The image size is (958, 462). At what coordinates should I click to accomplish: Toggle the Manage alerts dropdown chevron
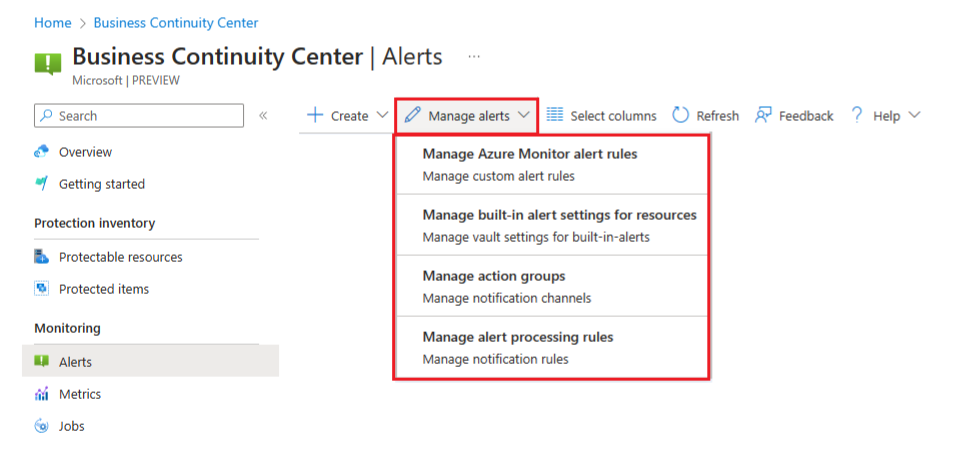(524, 115)
